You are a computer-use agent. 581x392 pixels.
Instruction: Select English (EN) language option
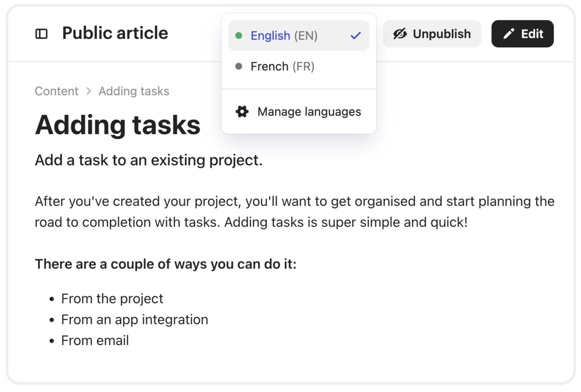(284, 35)
